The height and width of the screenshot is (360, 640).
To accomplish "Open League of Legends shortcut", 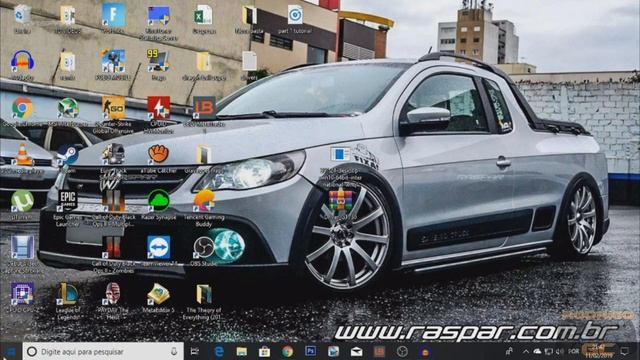I will pyautogui.click(x=68, y=294).
